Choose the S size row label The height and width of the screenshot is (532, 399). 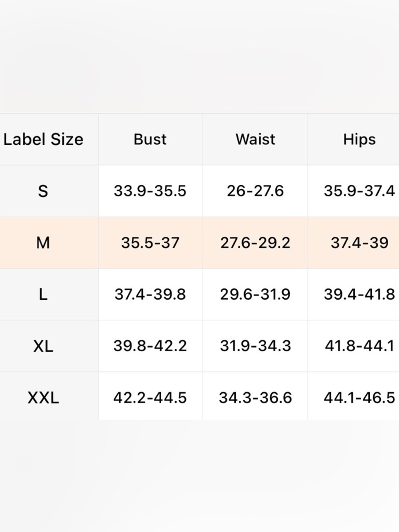43,191
